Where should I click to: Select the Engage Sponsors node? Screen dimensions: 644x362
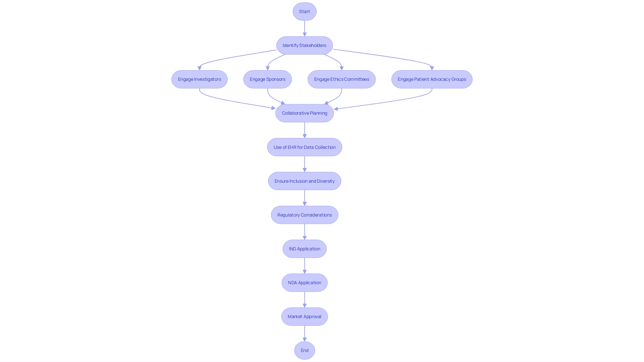pyautogui.click(x=268, y=79)
